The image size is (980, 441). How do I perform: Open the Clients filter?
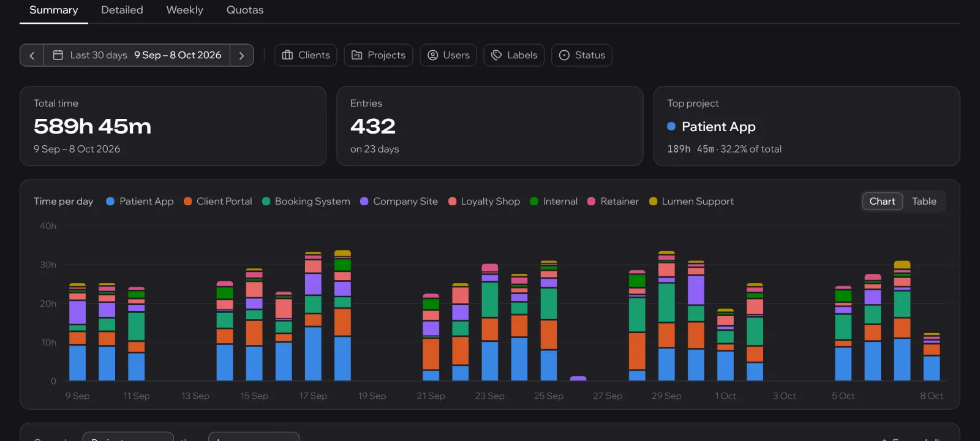(306, 55)
